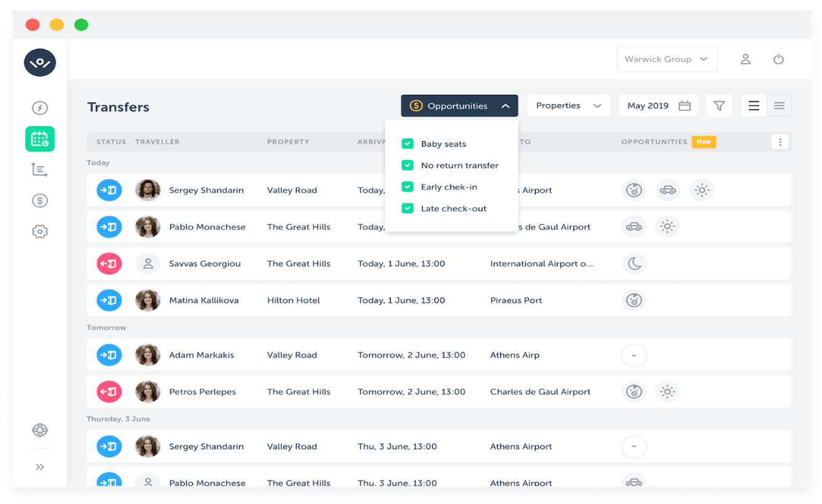Viewport: 822px width, 504px height.
Task: Uncheck the No return transfer checkbox
Action: click(x=407, y=166)
